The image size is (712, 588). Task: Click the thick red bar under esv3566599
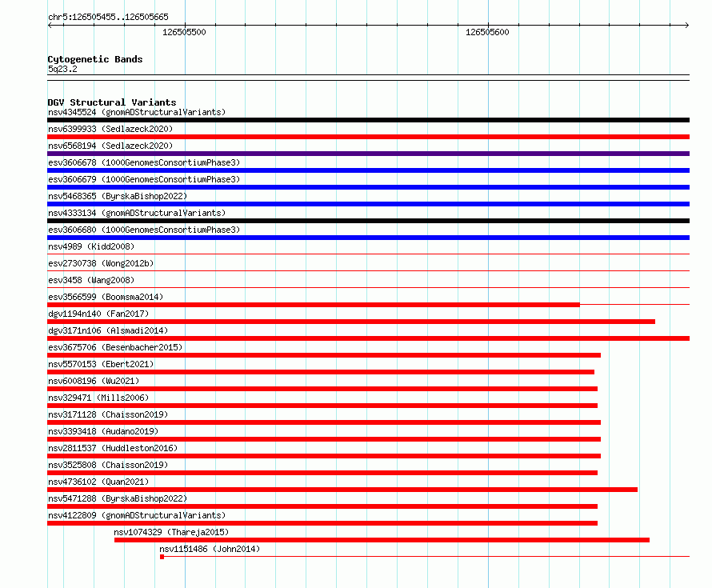314,305
